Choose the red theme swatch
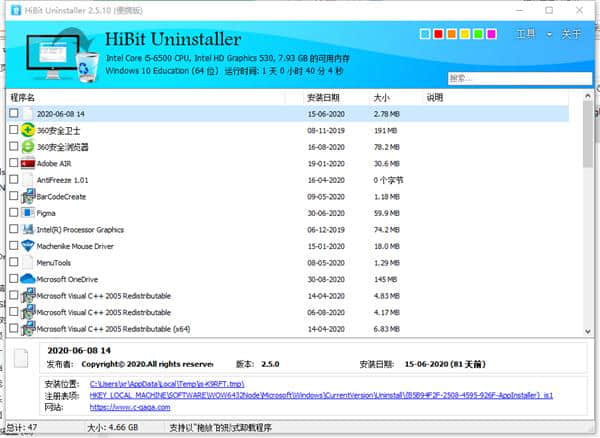The width and height of the screenshot is (600, 438). (x=438, y=34)
